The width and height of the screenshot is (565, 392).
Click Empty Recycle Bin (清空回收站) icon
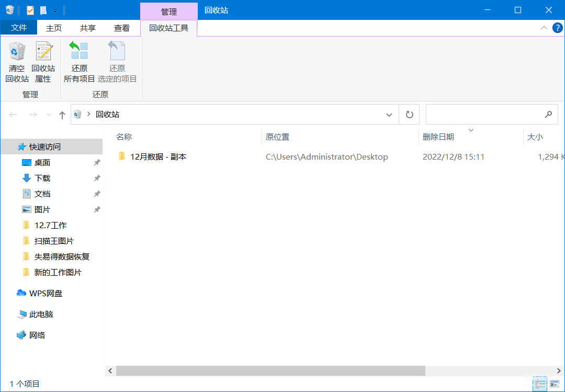(17, 51)
